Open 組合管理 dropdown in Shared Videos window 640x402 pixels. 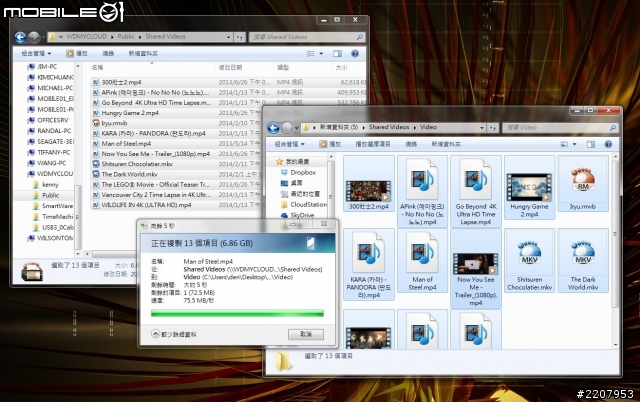[36, 53]
